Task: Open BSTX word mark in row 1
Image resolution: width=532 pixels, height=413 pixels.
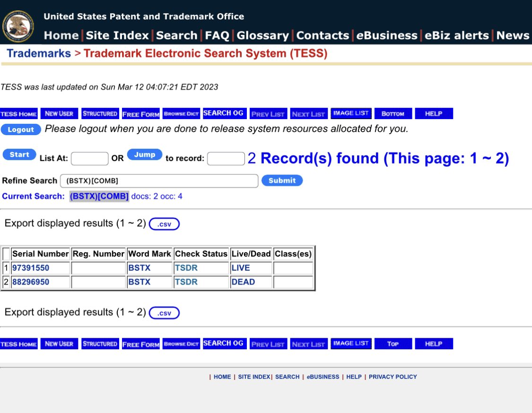Action: pos(139,268)
